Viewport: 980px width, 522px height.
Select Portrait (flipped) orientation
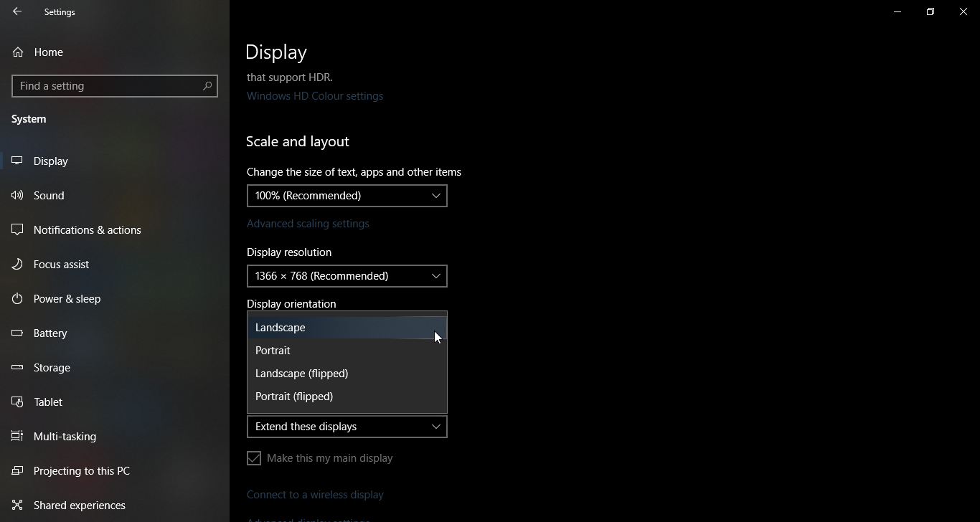pyautogui.click(x=294, y=397)
